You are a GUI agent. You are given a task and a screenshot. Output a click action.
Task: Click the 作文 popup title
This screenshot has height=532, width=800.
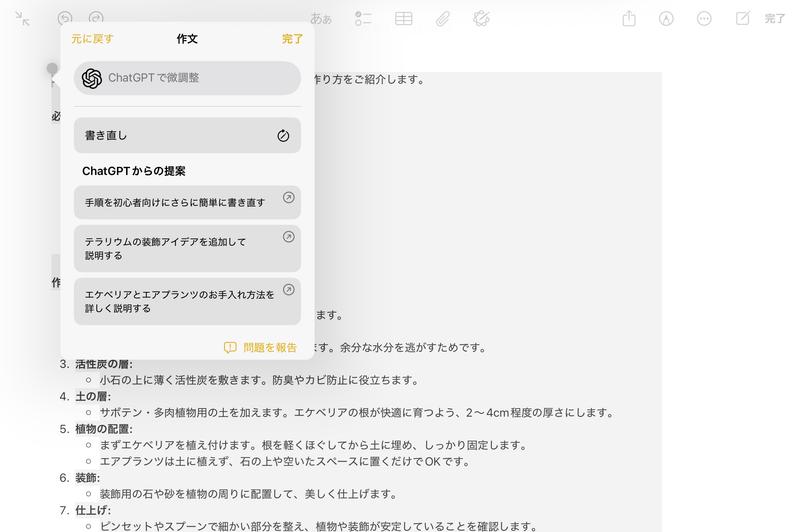pos(187,39)
